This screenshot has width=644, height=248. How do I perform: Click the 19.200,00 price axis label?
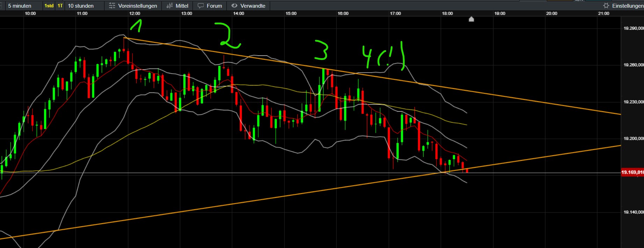click(x=634, y=138)
